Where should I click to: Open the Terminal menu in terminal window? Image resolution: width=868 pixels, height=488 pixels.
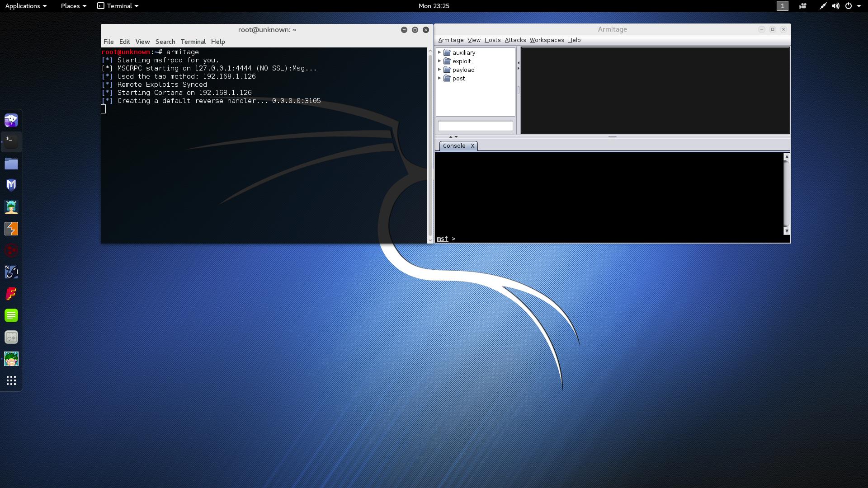coord(193,42)
